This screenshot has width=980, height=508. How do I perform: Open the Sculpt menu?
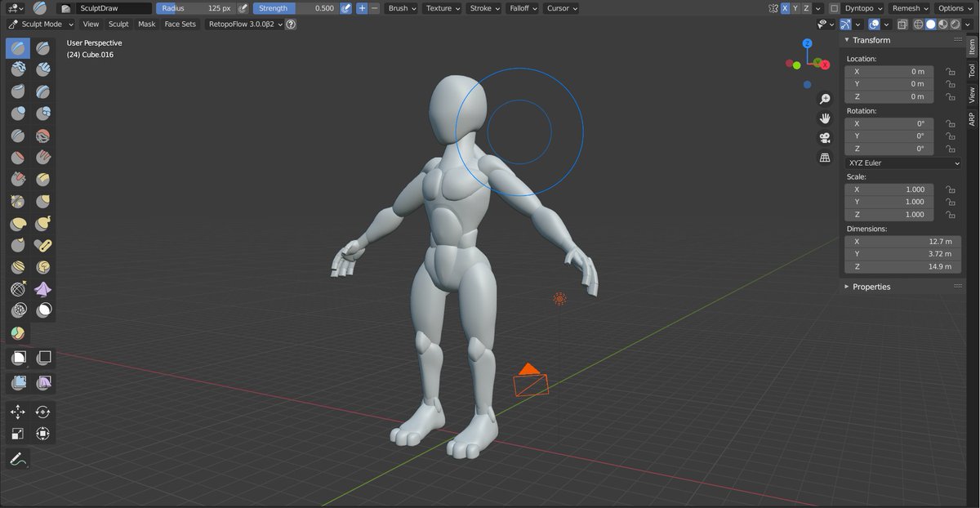(118, 25)
